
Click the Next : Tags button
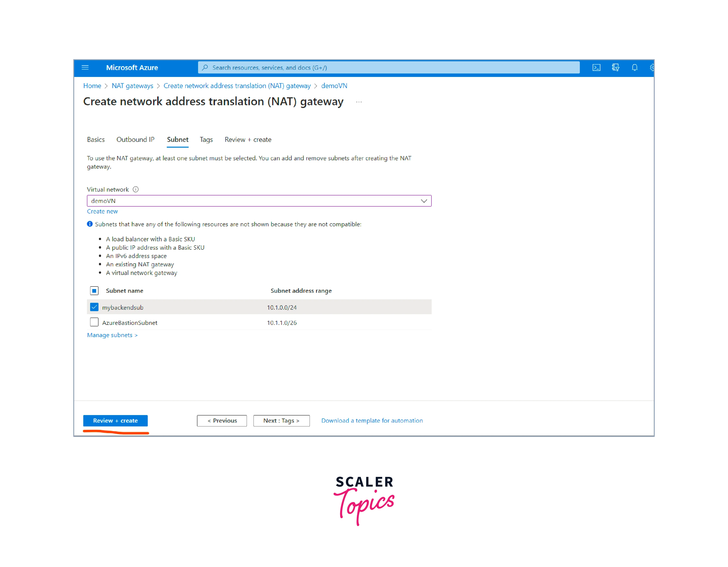281,421
